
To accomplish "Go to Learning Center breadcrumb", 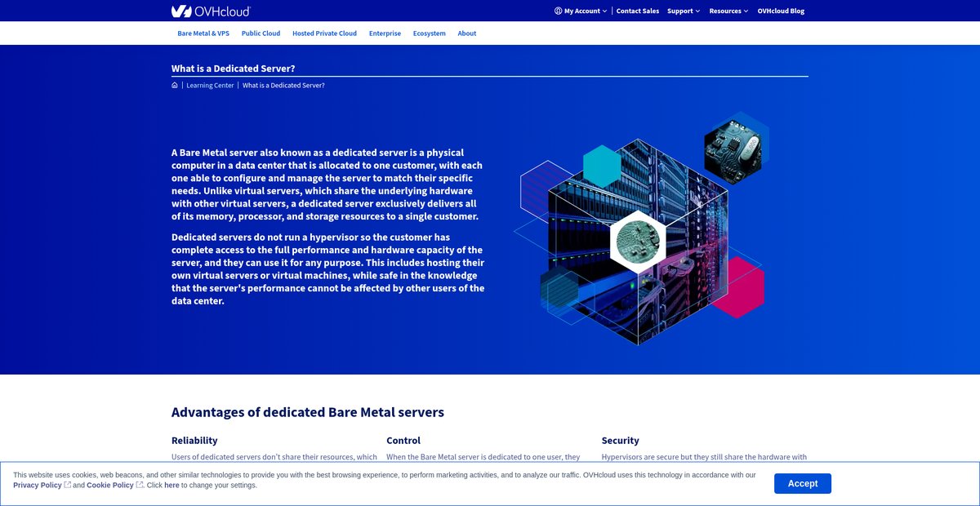I will (210, 85).
